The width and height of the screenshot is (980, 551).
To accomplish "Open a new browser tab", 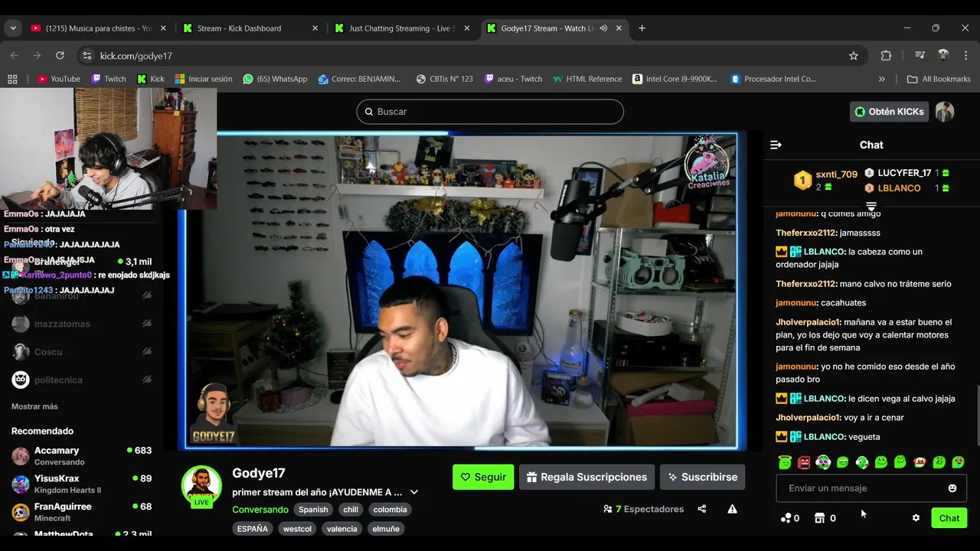I will pyautogui.click(x=642, y=28).
